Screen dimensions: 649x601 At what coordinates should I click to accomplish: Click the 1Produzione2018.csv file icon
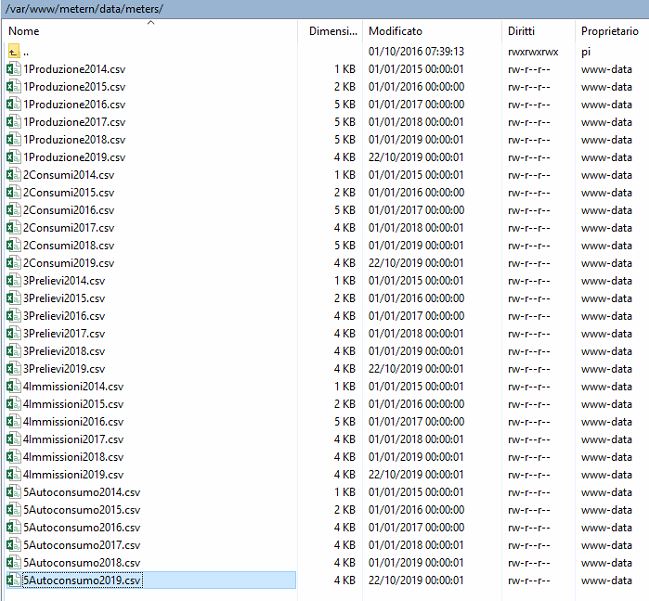(14, 139)
